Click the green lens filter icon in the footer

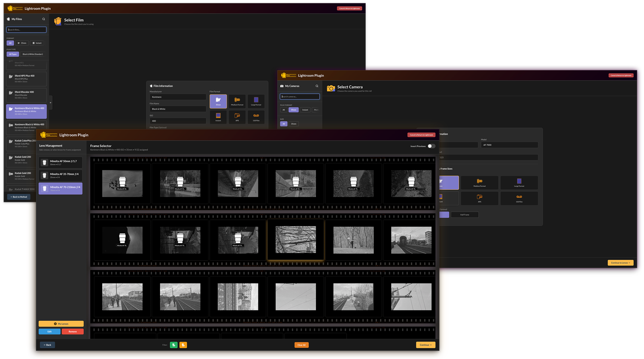click(x=173, y=344)
